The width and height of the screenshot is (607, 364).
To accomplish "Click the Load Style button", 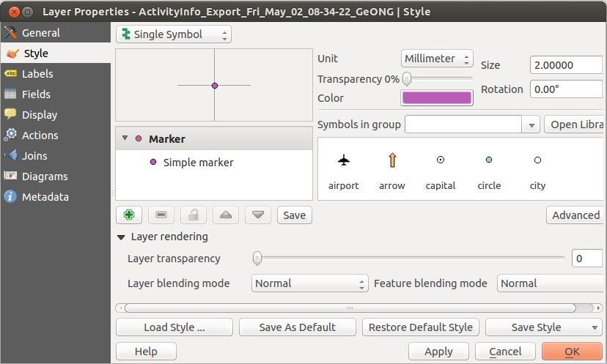I will (x=174, y=327).
